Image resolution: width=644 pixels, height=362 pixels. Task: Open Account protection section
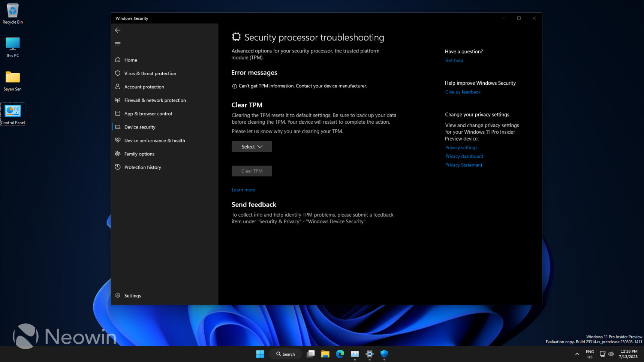[144, 87]
